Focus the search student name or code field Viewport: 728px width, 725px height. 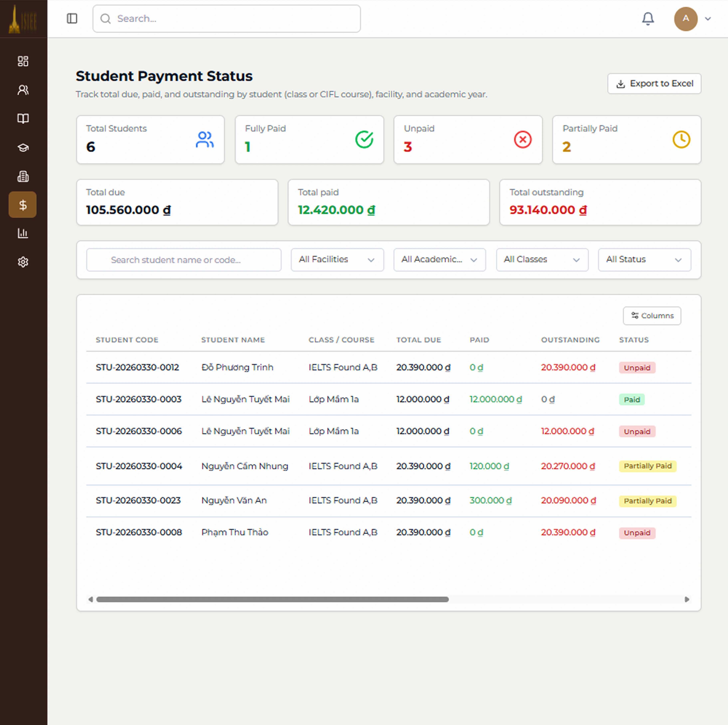point(184,260)
